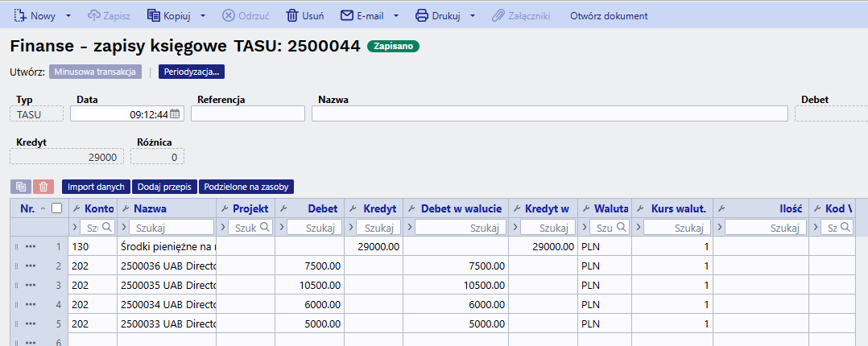Click the Konto cell 130 in row 1
This screenshot has height=346, width=868.
pyautogui.click(x=93, y=247)
